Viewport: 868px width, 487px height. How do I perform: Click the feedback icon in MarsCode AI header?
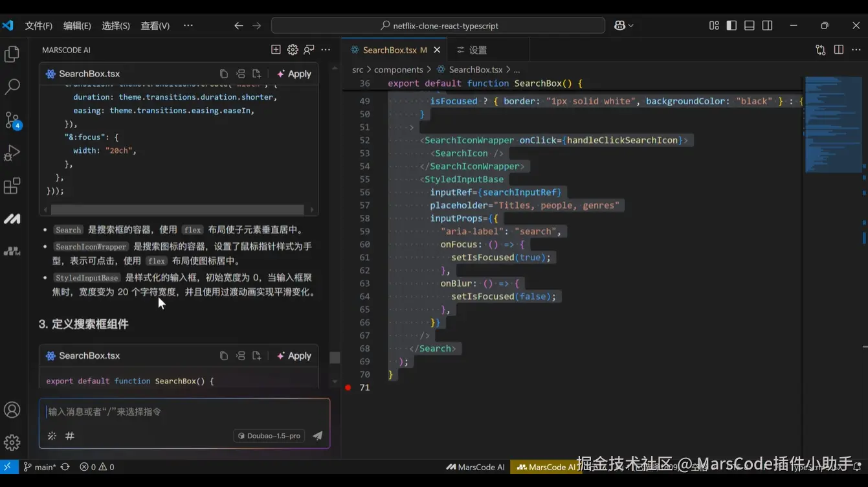(309, 50)
